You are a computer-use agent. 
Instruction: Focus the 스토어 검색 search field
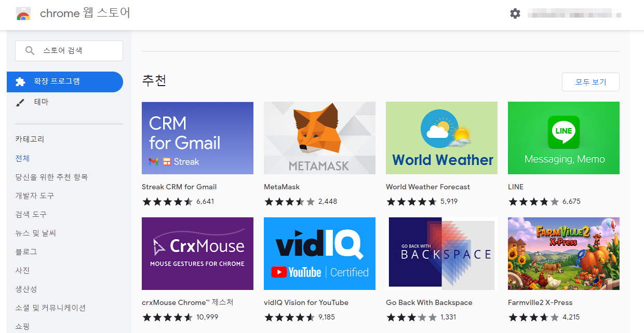pyautogui.click(x=69, y=51)
